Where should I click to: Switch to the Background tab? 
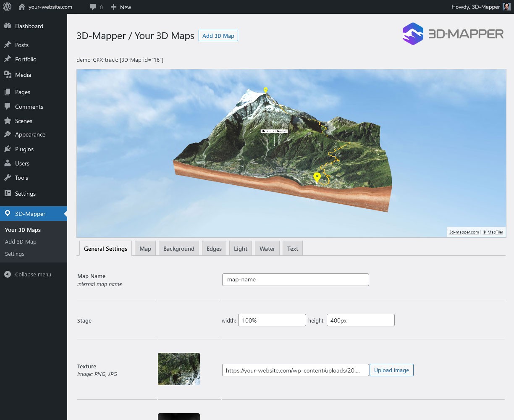[x=179, y=248]
